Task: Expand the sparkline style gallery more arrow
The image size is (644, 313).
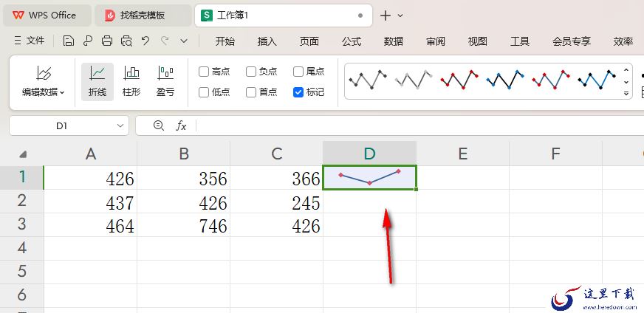Action: point(626,93)
